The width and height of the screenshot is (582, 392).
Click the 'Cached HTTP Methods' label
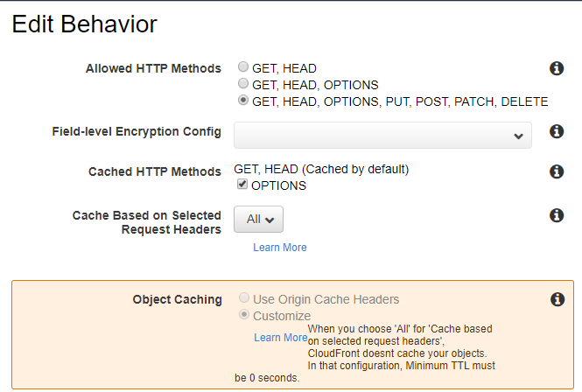(155, 171)
